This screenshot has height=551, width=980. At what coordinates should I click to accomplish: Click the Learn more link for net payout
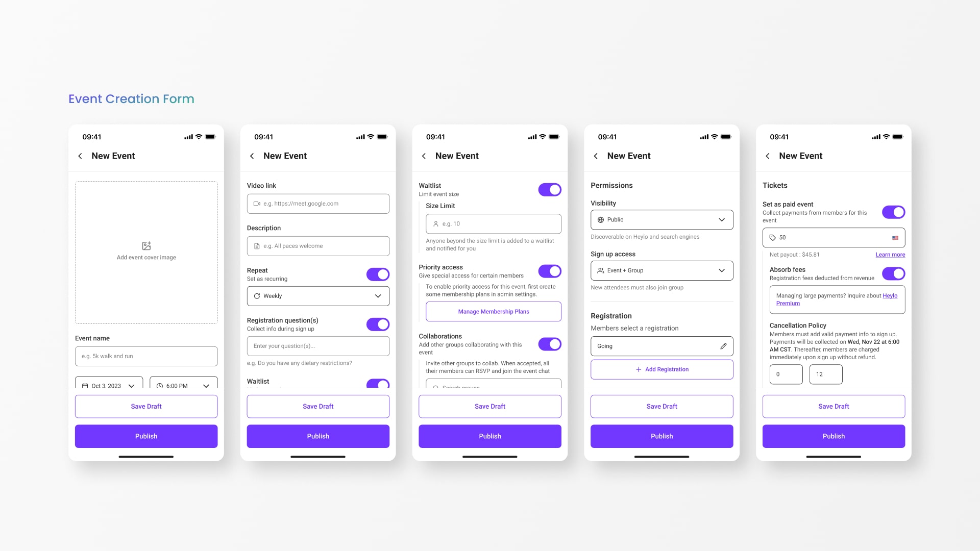coord(890,254)
